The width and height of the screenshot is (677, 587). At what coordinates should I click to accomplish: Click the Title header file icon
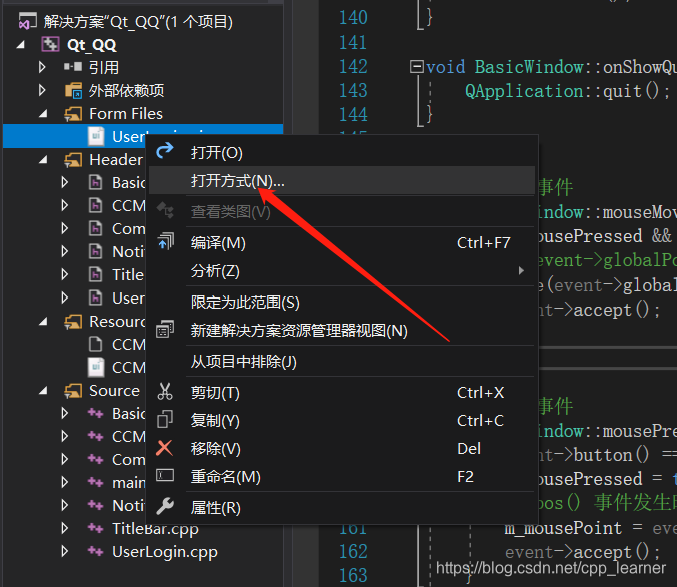pyautogui.click(x=95, y=274)
